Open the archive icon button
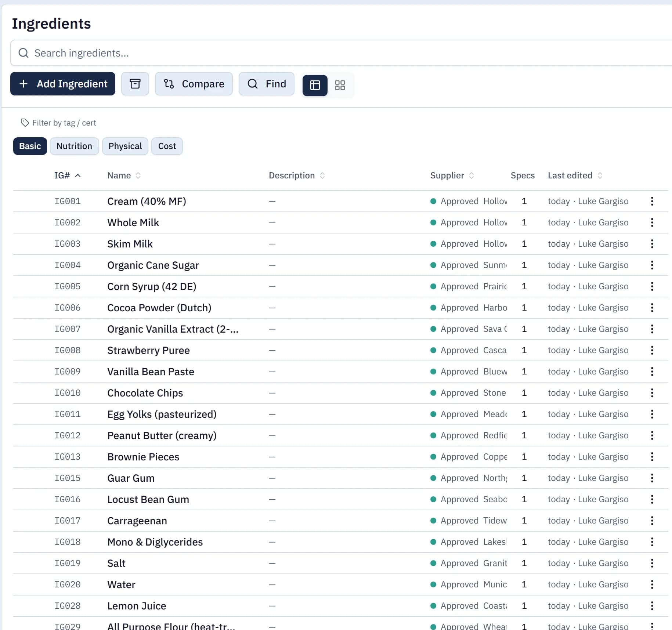The image size is (672, 630). pos(135,84)
